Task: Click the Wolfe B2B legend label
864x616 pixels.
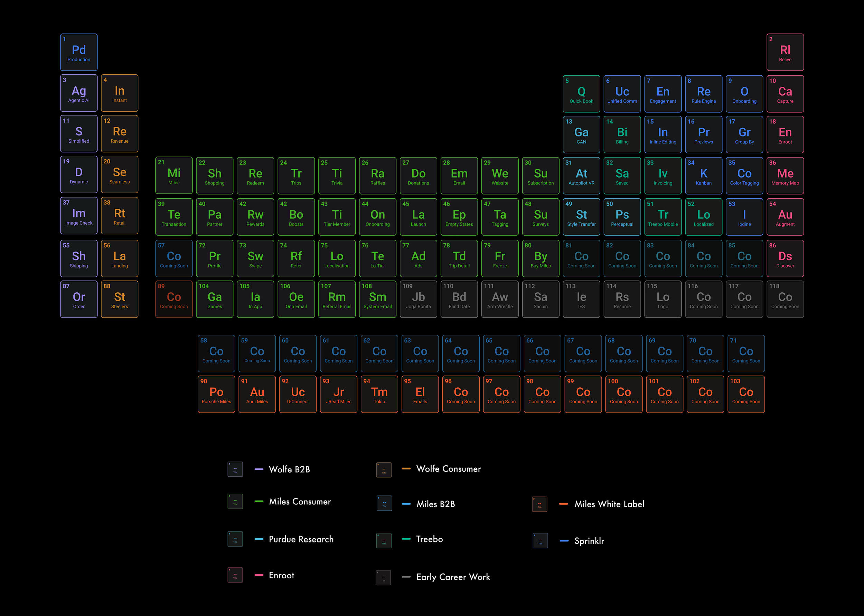Action: [289, 470]
